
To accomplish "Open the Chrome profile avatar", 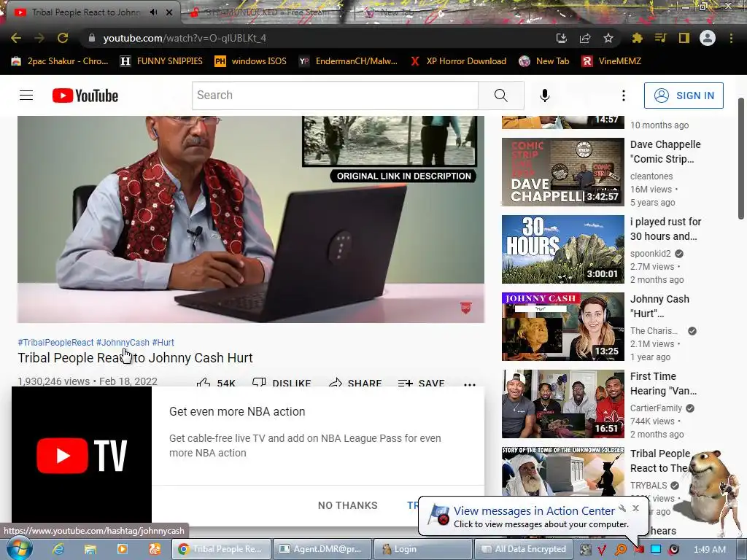I will (x=708, y=38).
